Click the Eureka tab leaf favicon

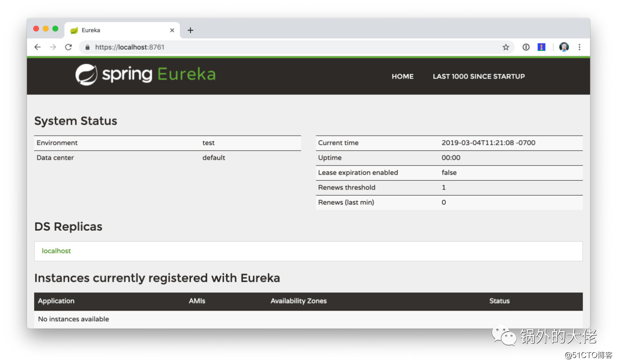[74, 30]
